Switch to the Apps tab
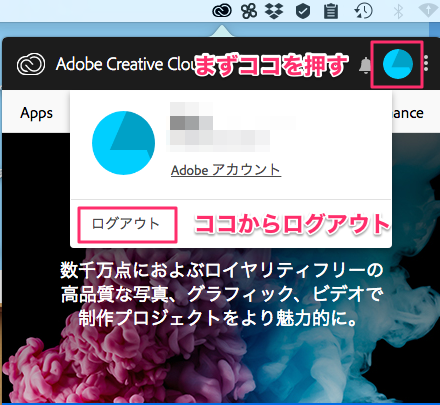440x405 pixels. (x=36, y=113)
